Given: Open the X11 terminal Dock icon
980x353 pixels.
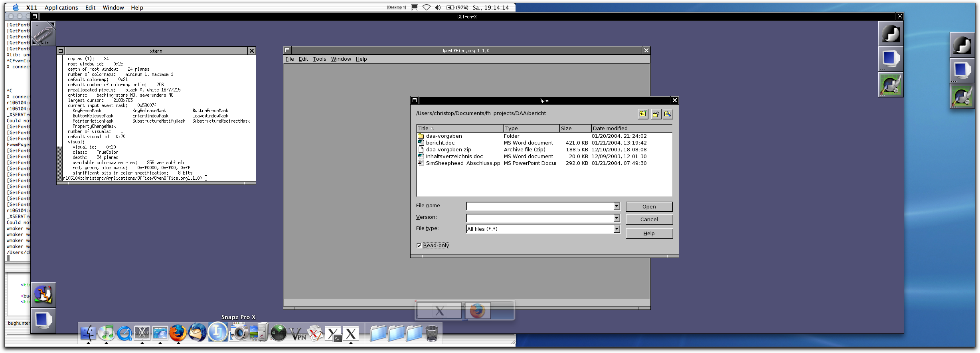Looking at the screenshot, I should (x=334, y=334).
